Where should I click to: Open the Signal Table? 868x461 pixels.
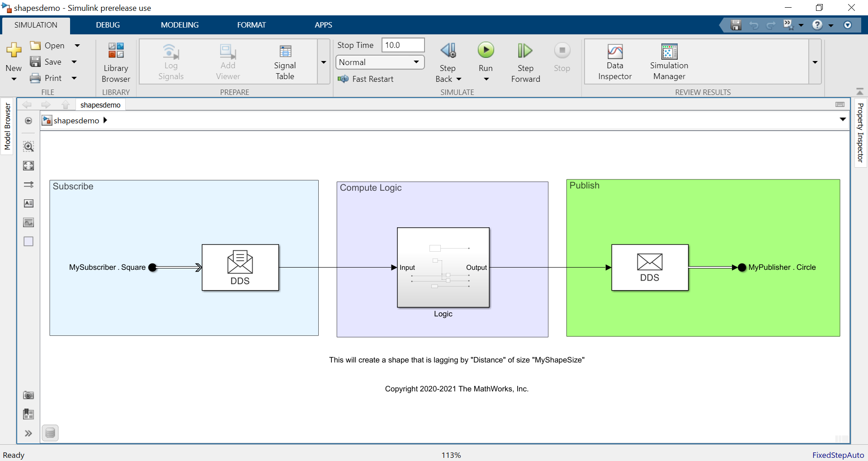[285, 61]
